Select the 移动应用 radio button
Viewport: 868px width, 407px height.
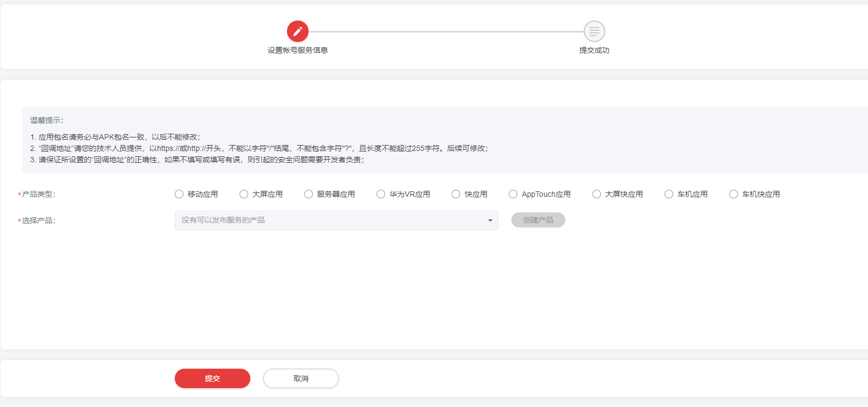point(179,194)
